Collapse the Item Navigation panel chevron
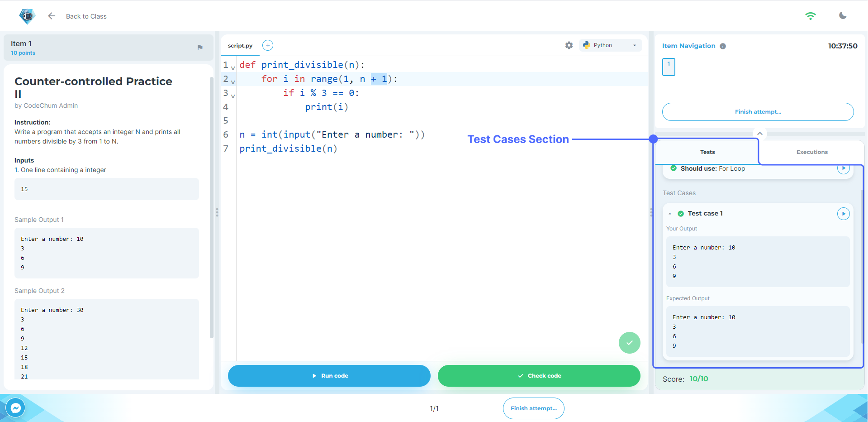This screenshot has height=422, width=868. 760,134
